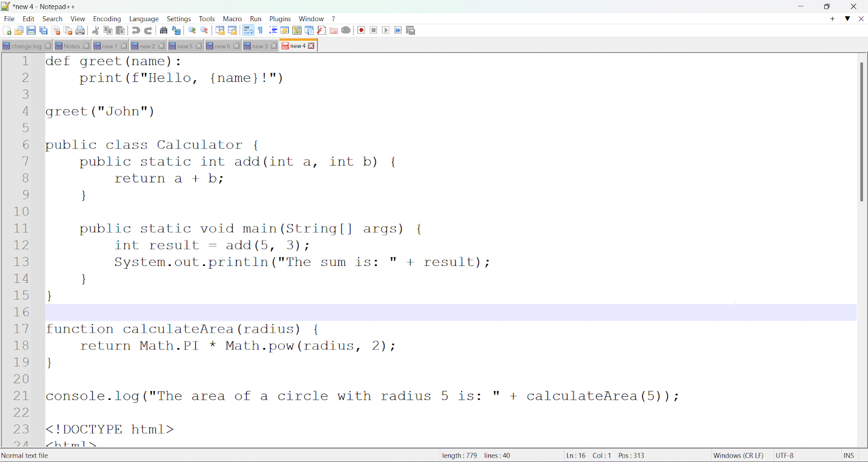Toggle synchronized vertical scrolling

pyautogui.click(x=220, y=30)
